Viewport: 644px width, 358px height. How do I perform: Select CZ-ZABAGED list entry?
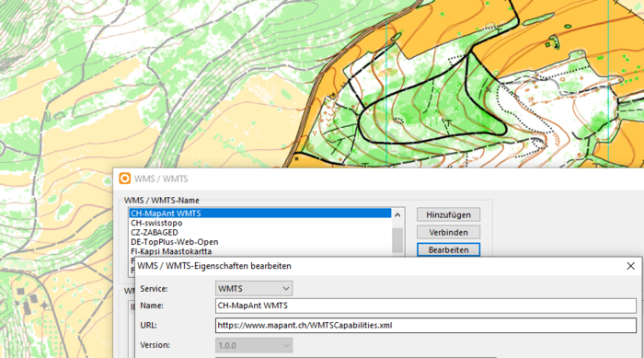(260, 232)
